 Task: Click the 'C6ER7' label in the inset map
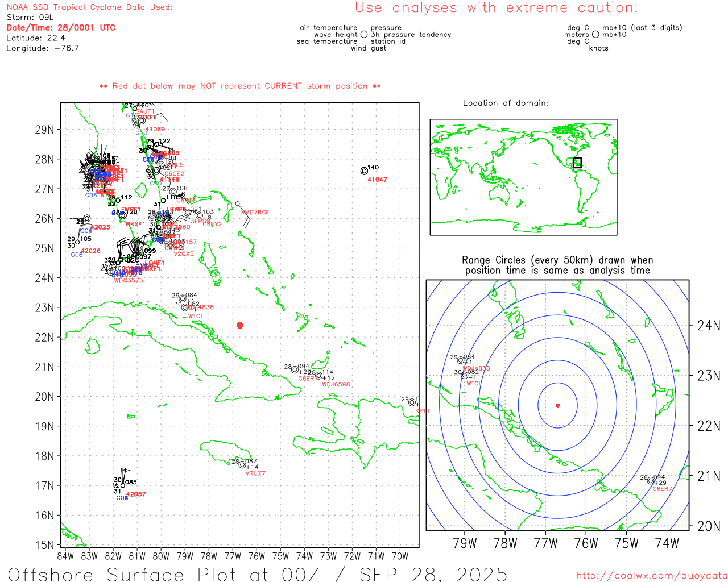point(662,489)
